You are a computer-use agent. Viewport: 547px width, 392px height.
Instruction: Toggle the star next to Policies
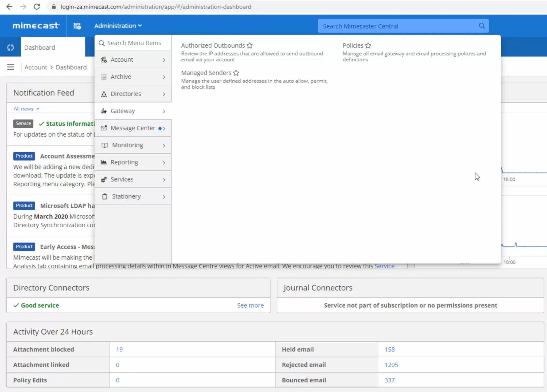(368, 45)
